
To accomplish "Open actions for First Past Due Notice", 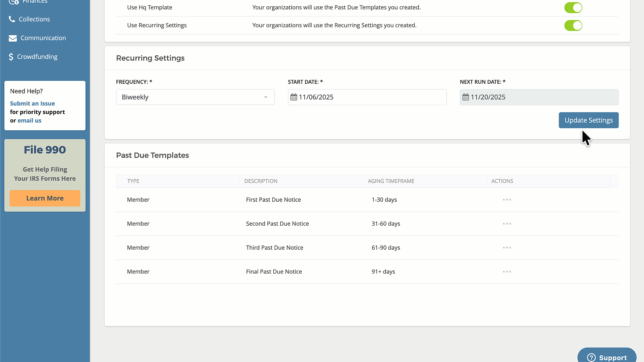I will pyautogui.click(x=507, y=200).
